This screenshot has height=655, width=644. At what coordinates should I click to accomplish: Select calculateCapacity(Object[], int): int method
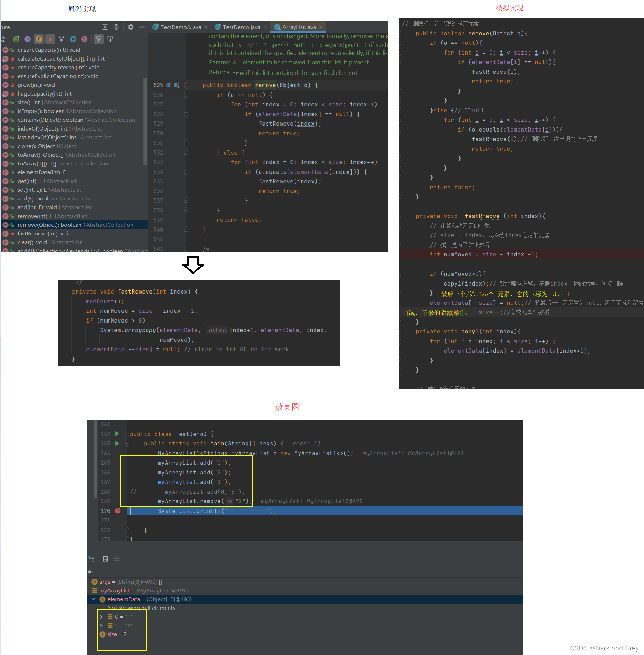click(x=61, y=59)
